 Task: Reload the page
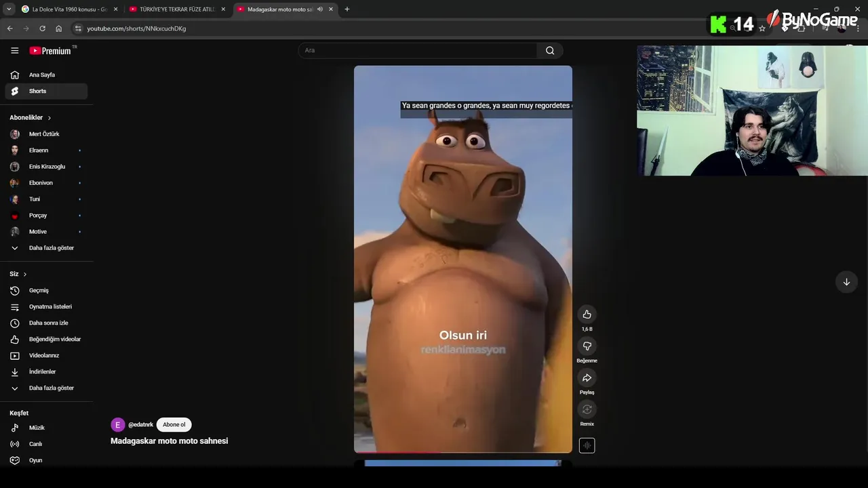coord(42,28)
